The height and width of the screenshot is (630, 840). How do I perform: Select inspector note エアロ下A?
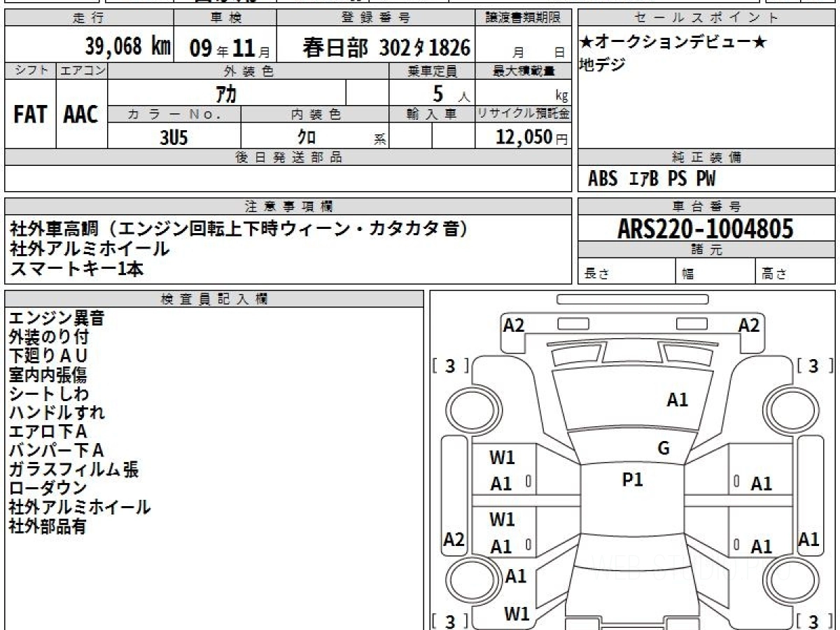click(x=48, y=432)
